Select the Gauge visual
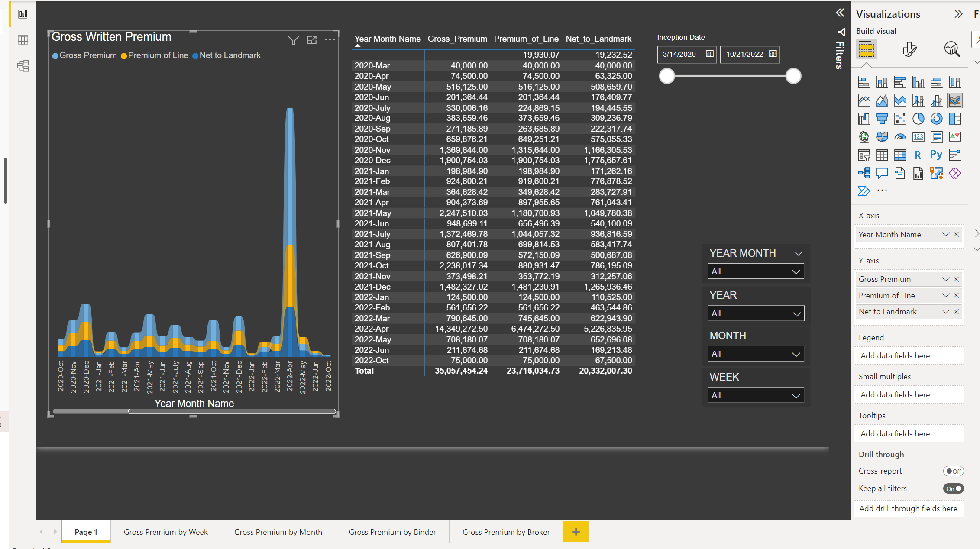 click(900, 136)
